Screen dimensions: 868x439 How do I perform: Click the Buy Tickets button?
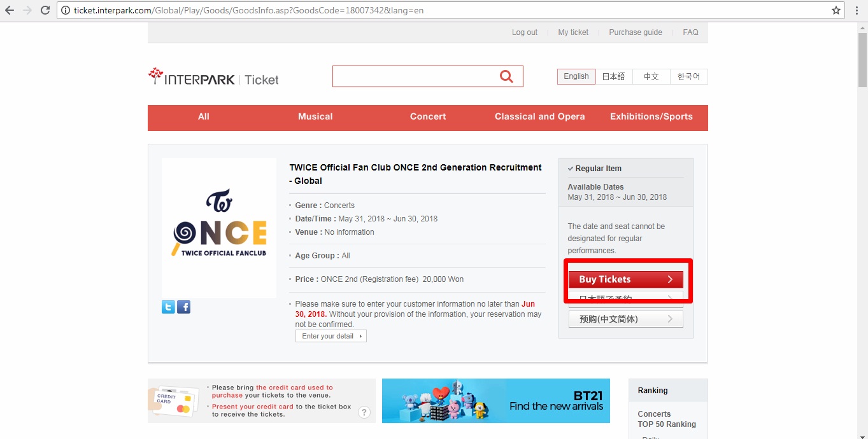(x=626, y=279)
